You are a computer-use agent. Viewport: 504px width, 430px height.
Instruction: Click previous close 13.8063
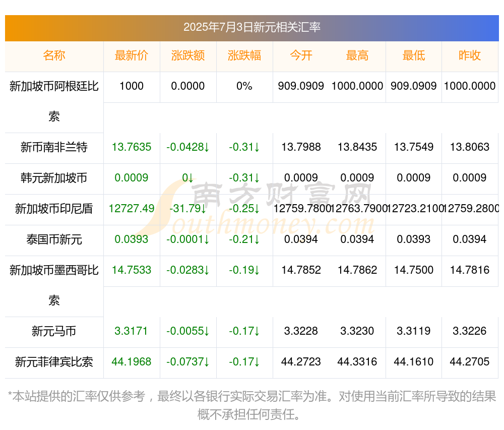(470, 147)
